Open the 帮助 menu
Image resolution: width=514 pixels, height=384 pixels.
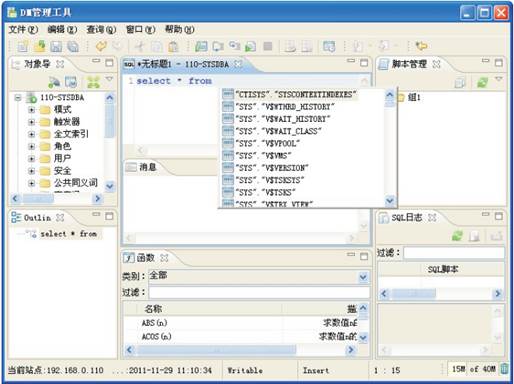[x=179, y=30]
